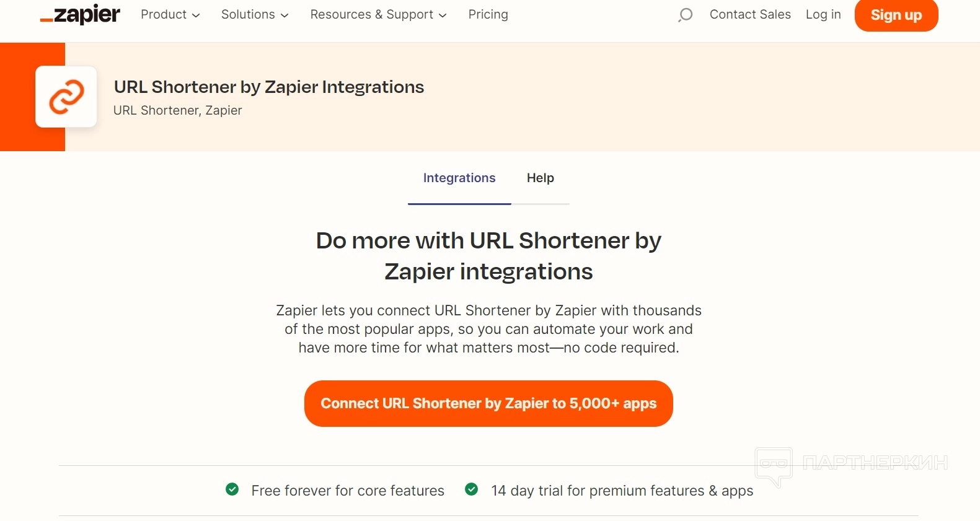This screenshot has width=980, height=521.
Task: Click the URL Shortener chain-link app icon
Action: [x=66, y=97]
